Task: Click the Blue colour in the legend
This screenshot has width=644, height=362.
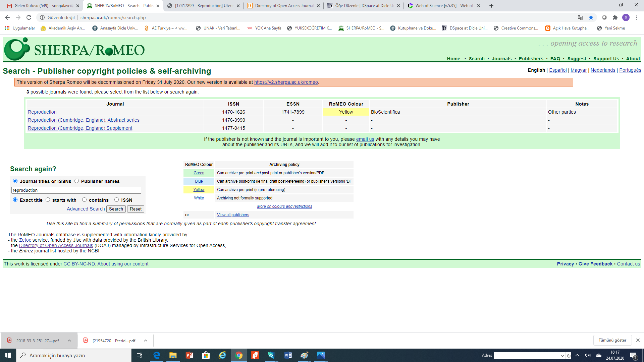Action: click(199, 181)
